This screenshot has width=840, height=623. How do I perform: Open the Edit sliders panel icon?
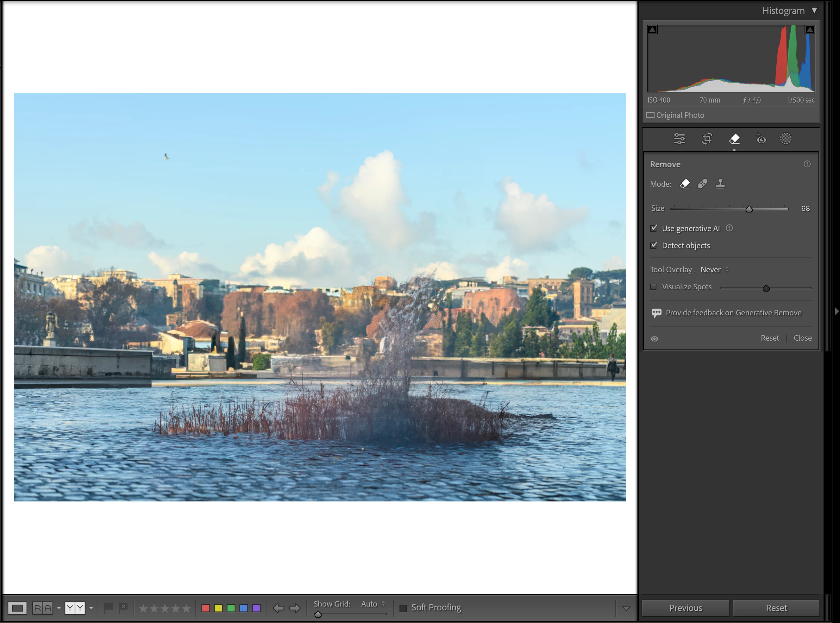(679, 139)
